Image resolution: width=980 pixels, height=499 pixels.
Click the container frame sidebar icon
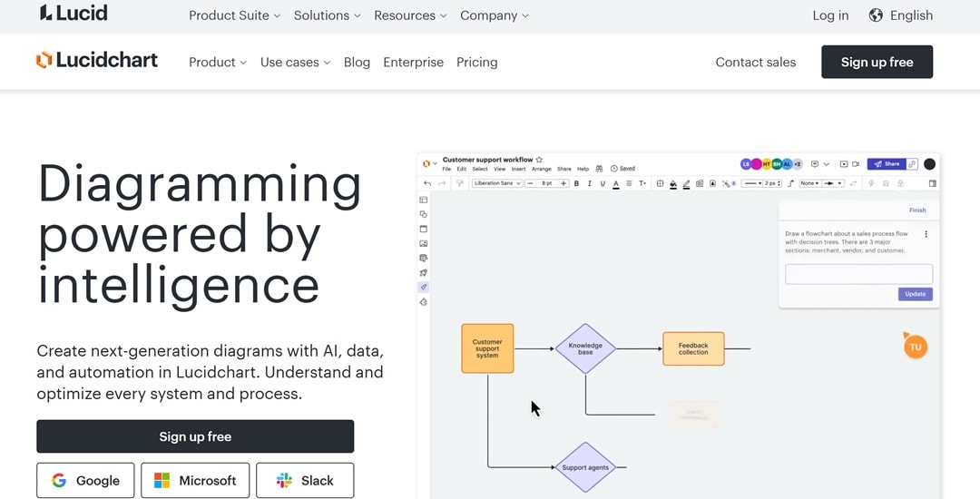click(424, 230)
